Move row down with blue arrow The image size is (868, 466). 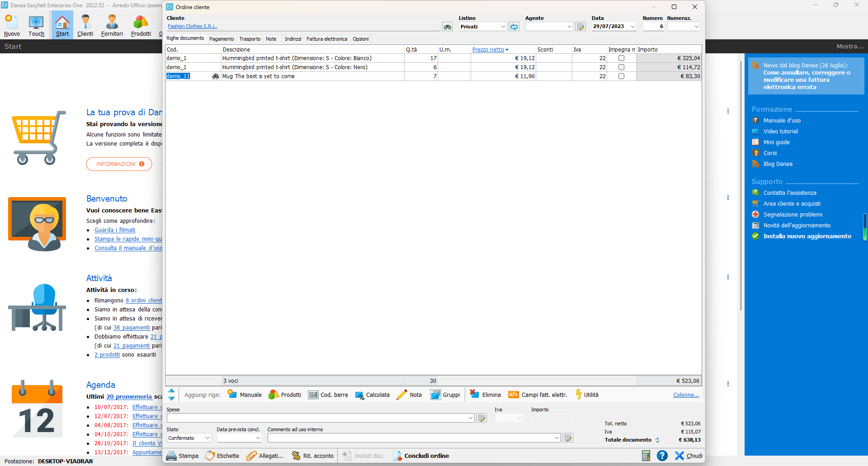[171, 399]
